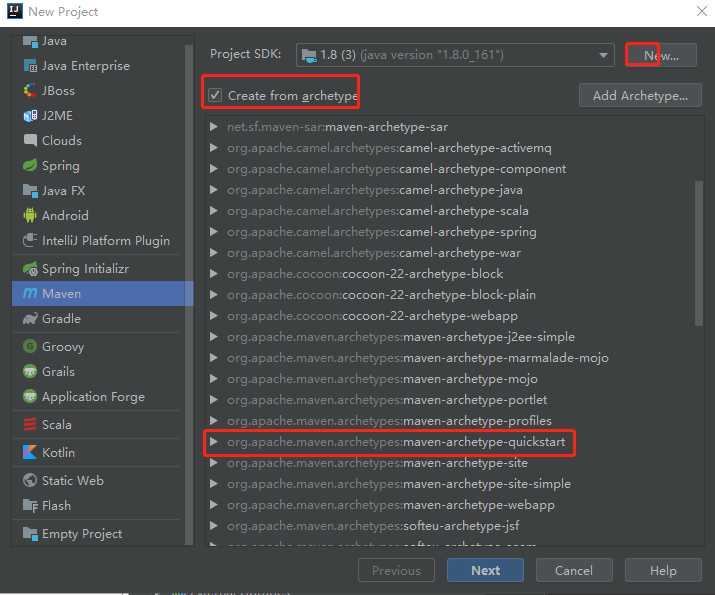Close the New Project dialog
The height and width of the screenshot is (595, 715).
point(702,11)
